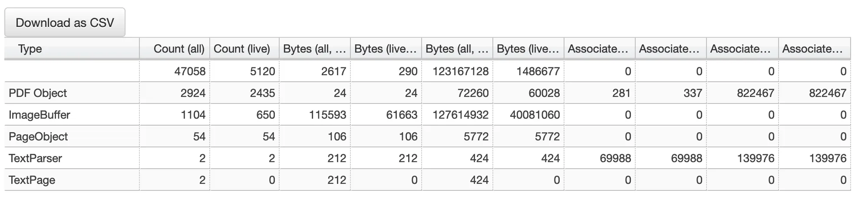
Task: Click the cell showing 127614932
Action: point(460,115)
